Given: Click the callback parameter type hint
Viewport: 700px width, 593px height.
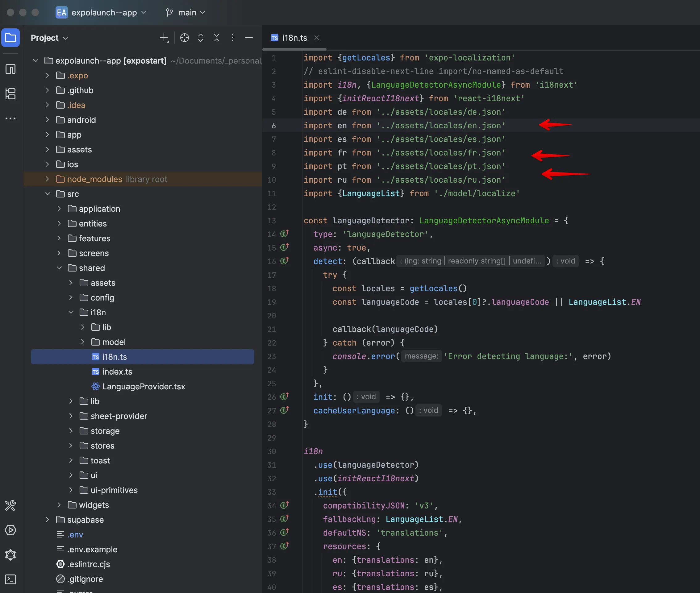Looking at the screenshot, I should (471, 261).
